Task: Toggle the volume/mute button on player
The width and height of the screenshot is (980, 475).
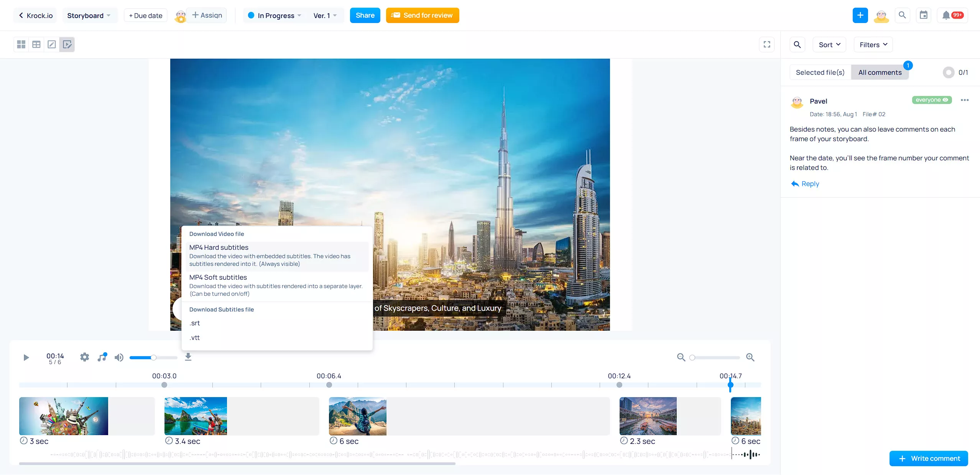Action: coord(119,357)
